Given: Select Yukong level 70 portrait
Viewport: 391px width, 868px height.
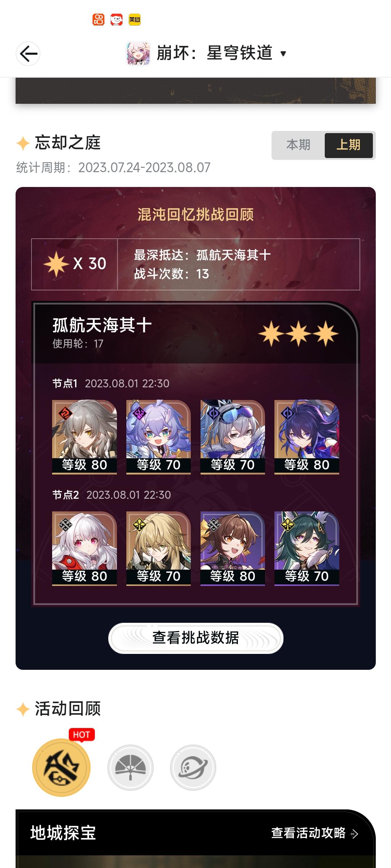Looking at the screenshot, I should click(x=307, y=548).
